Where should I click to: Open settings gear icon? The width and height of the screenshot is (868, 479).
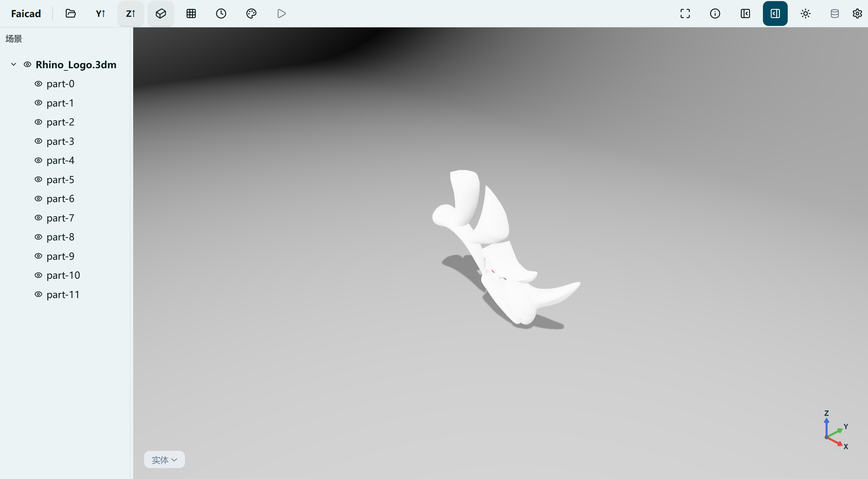(857, 13)
